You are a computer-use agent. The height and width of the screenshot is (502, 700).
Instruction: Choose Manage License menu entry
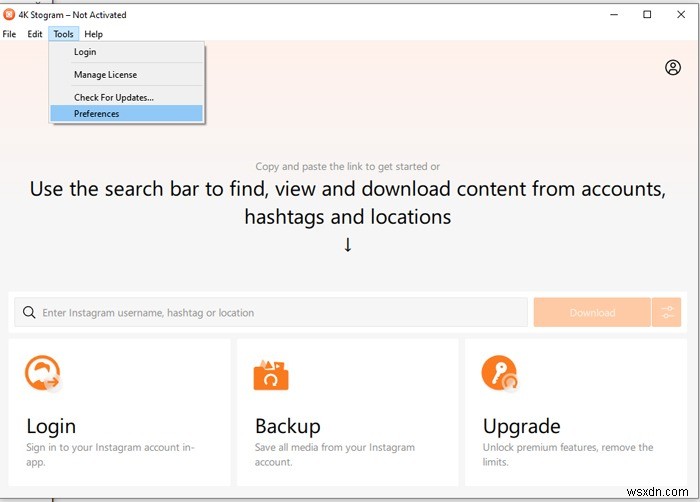105,75
